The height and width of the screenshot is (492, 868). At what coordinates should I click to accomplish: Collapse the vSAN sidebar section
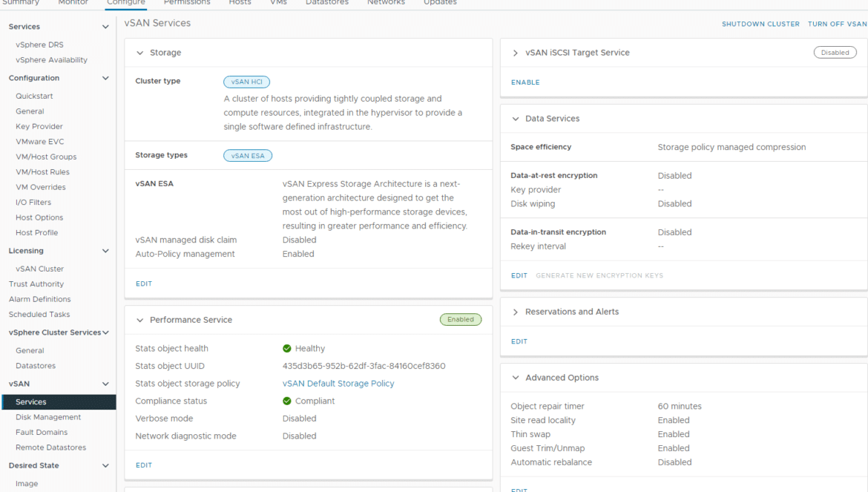click(105, 384)
